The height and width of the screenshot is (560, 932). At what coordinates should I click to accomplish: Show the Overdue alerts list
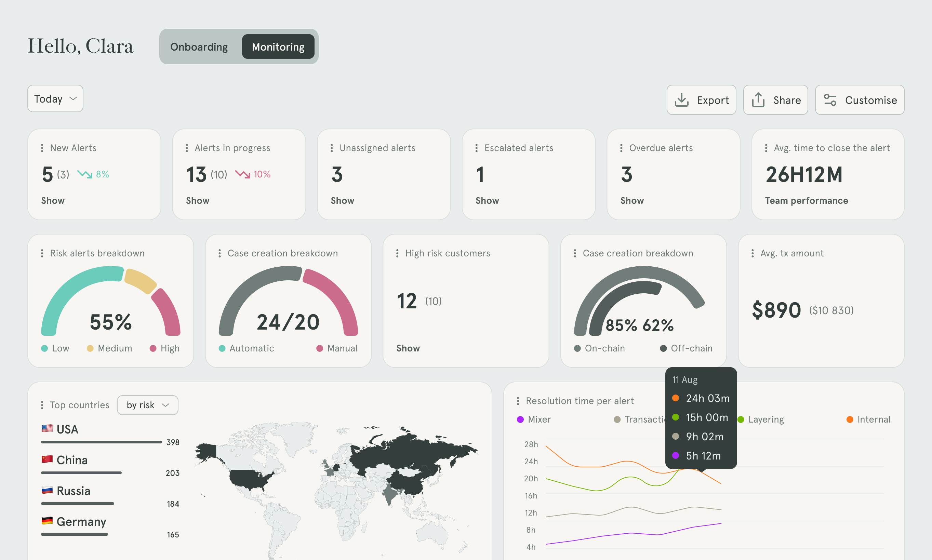631,201
